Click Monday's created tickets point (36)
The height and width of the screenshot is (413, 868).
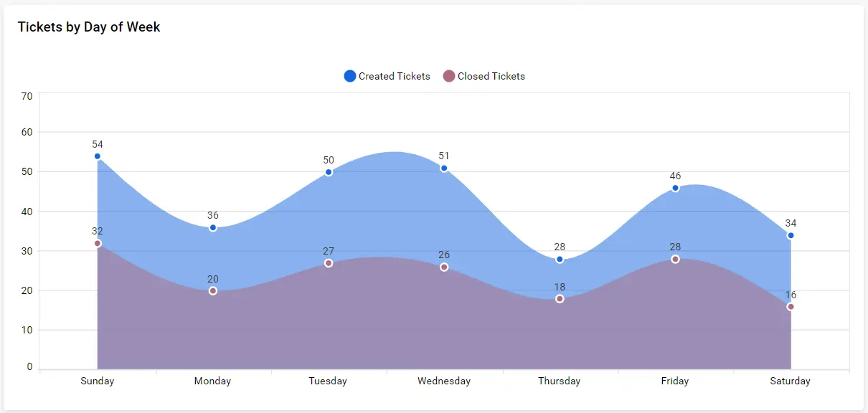tap(213, 228)
